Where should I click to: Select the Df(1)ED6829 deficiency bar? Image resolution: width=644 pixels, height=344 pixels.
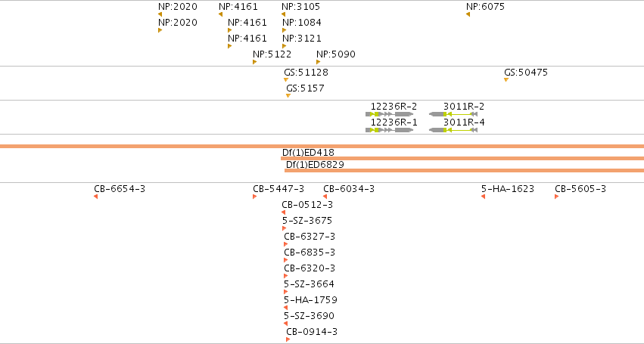pyautogui.click(x=464, y=170)
